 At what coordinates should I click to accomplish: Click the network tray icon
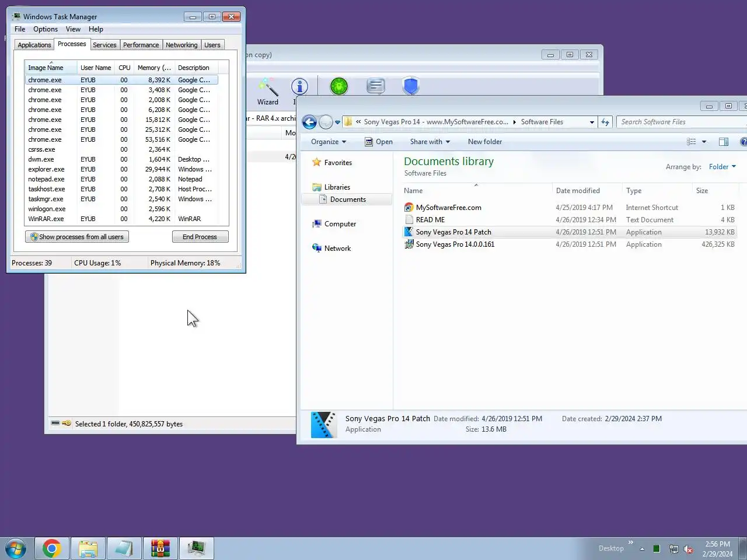pos(673,549)
